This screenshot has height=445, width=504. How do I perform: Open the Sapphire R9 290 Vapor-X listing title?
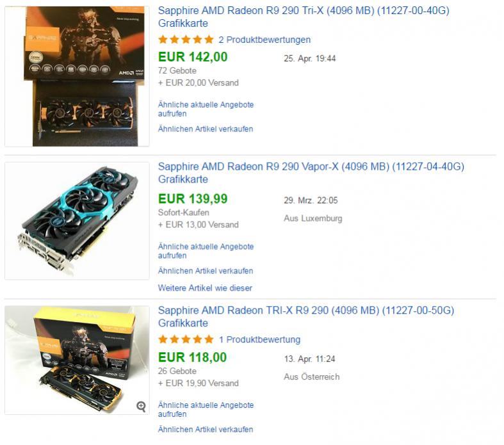(x=311, y=173)
